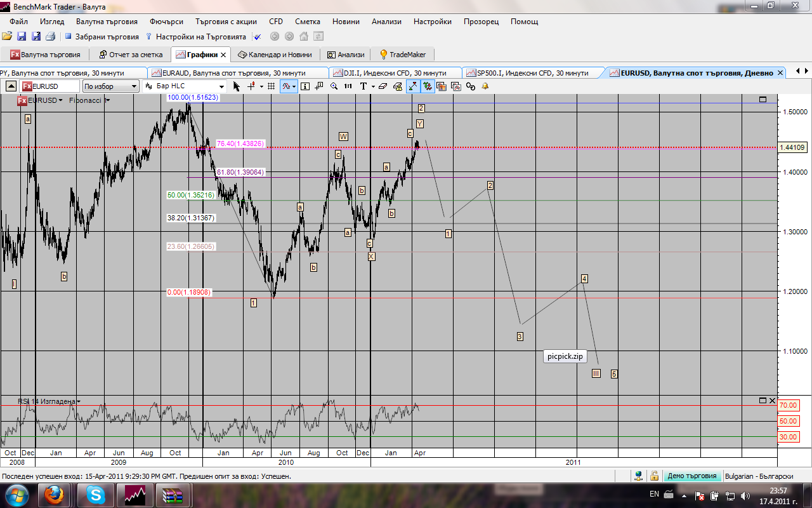812x508 pixels.
Task: Toggle the chart grid icon
Action: click(x=272, y=86)
